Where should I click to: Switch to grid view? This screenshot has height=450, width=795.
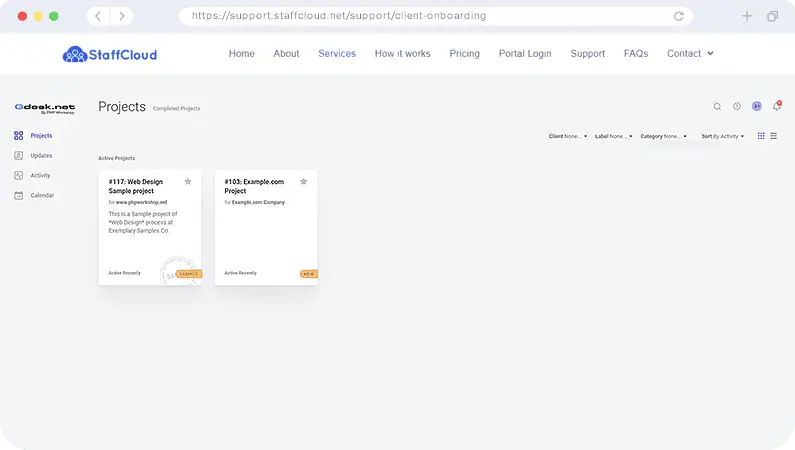point(761,136)
